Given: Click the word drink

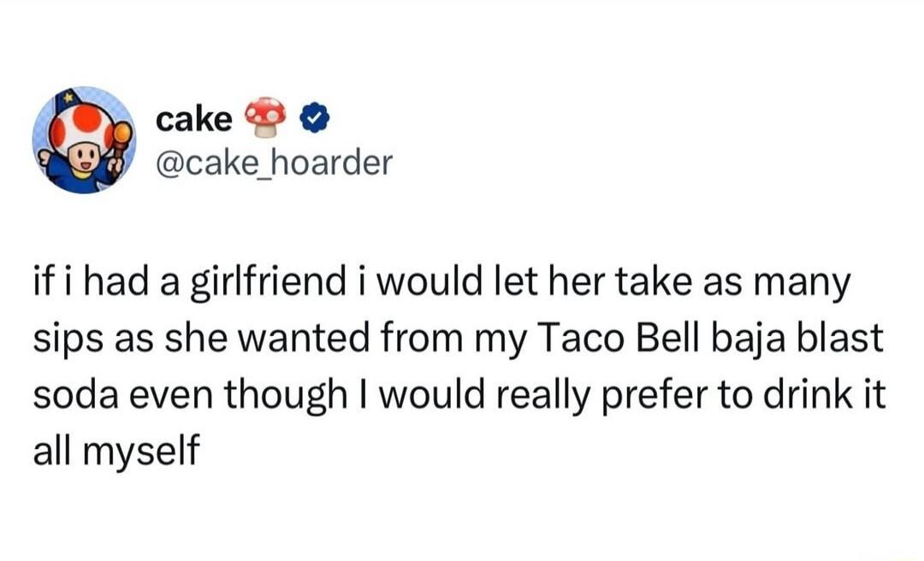Looking at the screenshot, I should (x=808, y=395).
